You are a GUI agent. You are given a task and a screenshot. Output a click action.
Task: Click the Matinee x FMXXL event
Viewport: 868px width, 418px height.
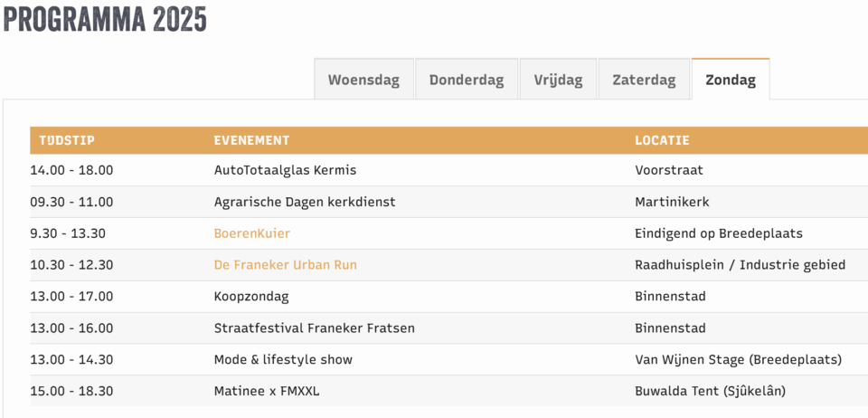[x=267, y=392]
